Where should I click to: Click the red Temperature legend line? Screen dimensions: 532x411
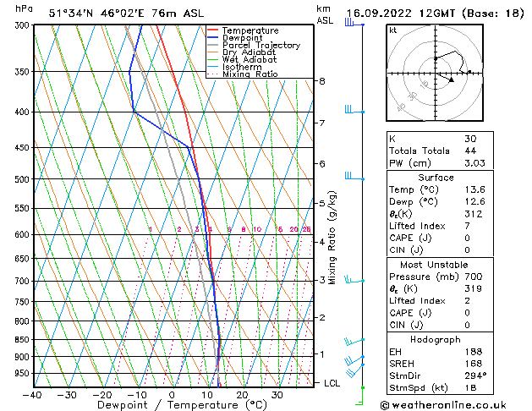click(x=213, y=30)
